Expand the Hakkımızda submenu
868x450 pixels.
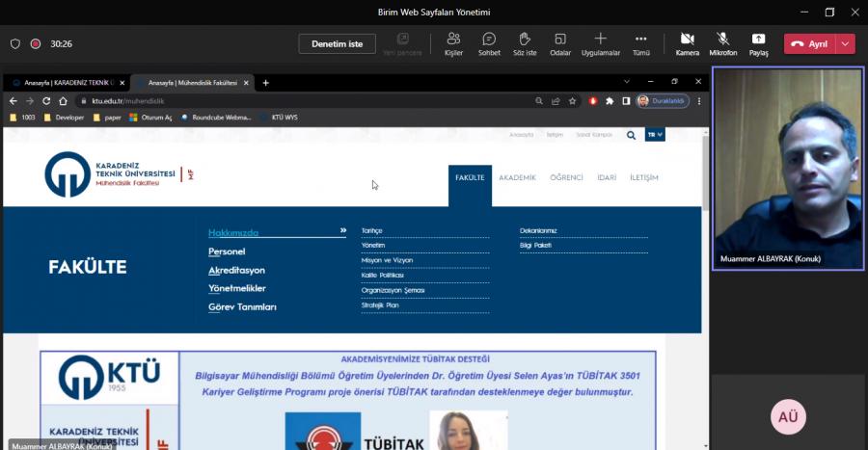click(277, 232)
